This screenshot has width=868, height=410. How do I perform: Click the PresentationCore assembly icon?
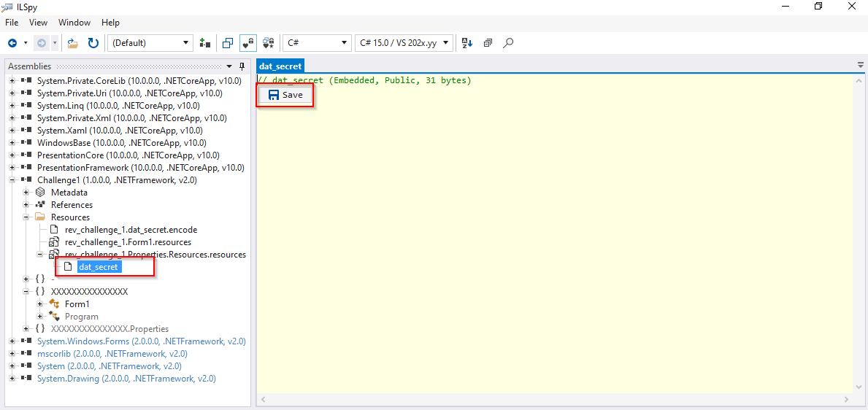(26, 155)
